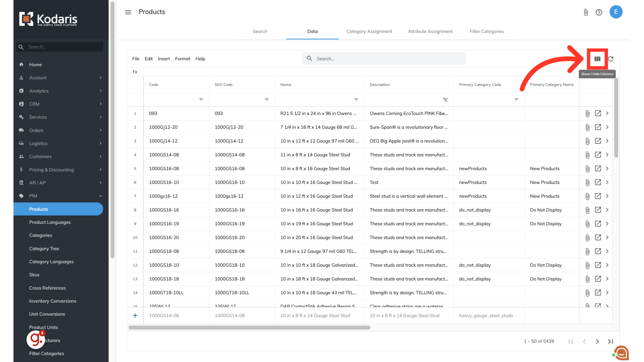Click the paperclip attachments icon in header
The height and width of the screenshot is (362, 644).
pyautogui.click(x=586, y=12)
